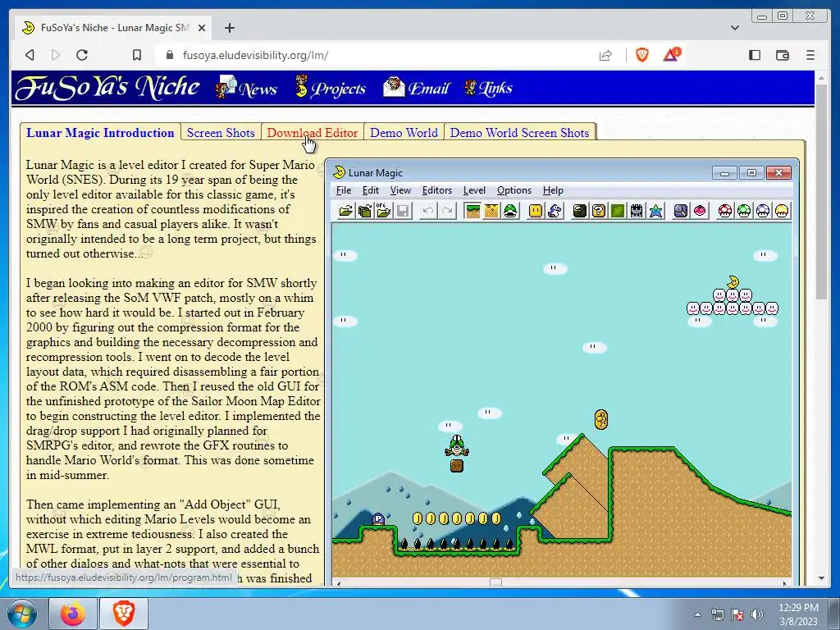Click the redo arrow in Lunar Magic toolbar
The image size is (840, 630).
447,211
